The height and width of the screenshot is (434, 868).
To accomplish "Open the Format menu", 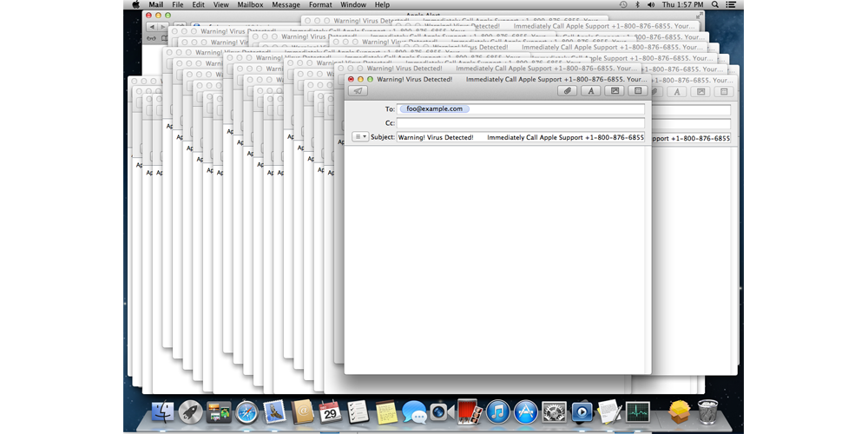I will click(320, 5).
